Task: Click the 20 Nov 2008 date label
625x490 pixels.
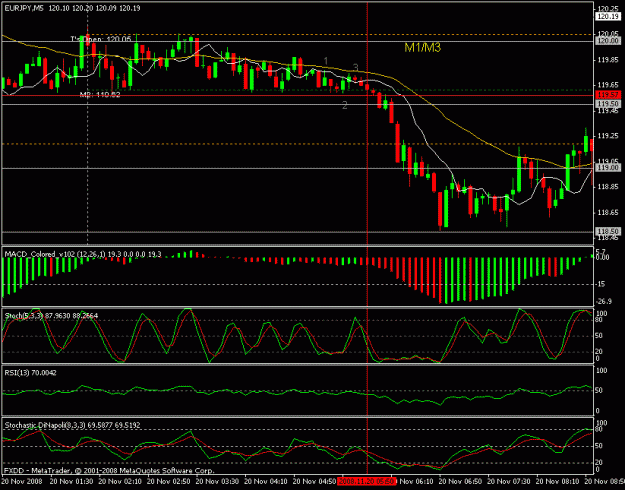Action: [x=20, y=481]
